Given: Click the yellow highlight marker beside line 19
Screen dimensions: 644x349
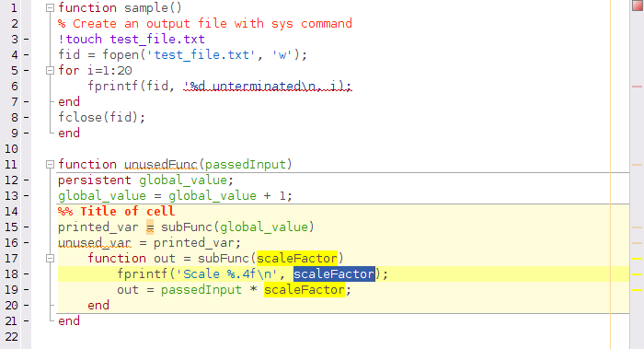Looking at the screenshot, I should 637,290.
